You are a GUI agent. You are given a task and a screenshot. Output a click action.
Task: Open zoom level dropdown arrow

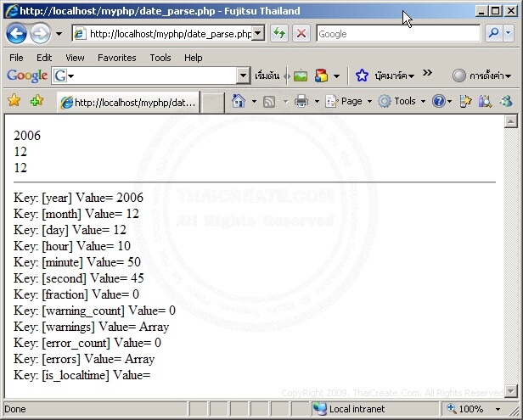(498, 409)
